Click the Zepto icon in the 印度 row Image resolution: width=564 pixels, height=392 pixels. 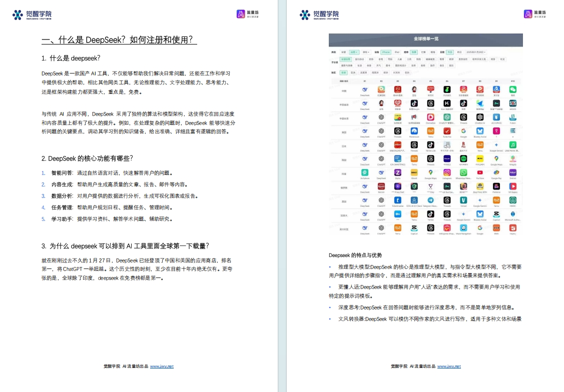click(x=397, y=172)
